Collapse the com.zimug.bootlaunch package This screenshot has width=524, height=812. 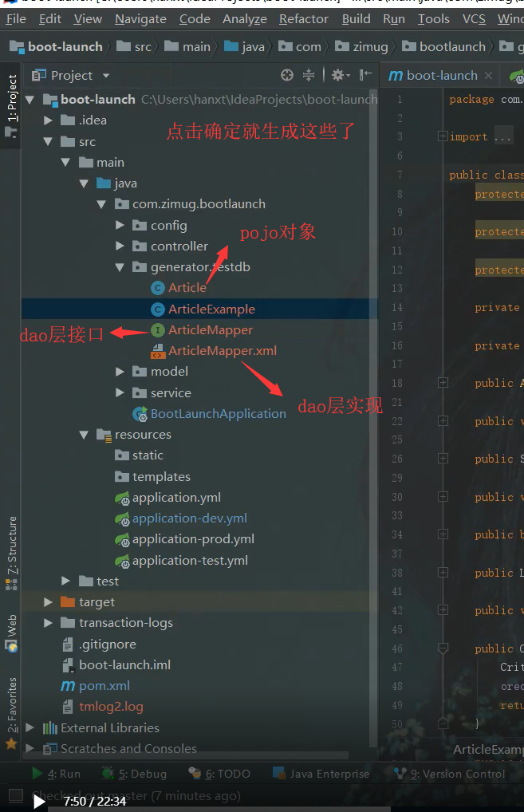(101, 204)
